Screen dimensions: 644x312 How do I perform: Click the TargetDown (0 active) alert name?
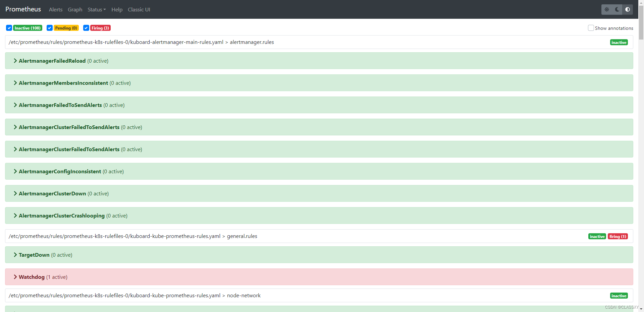pos(45,255)
